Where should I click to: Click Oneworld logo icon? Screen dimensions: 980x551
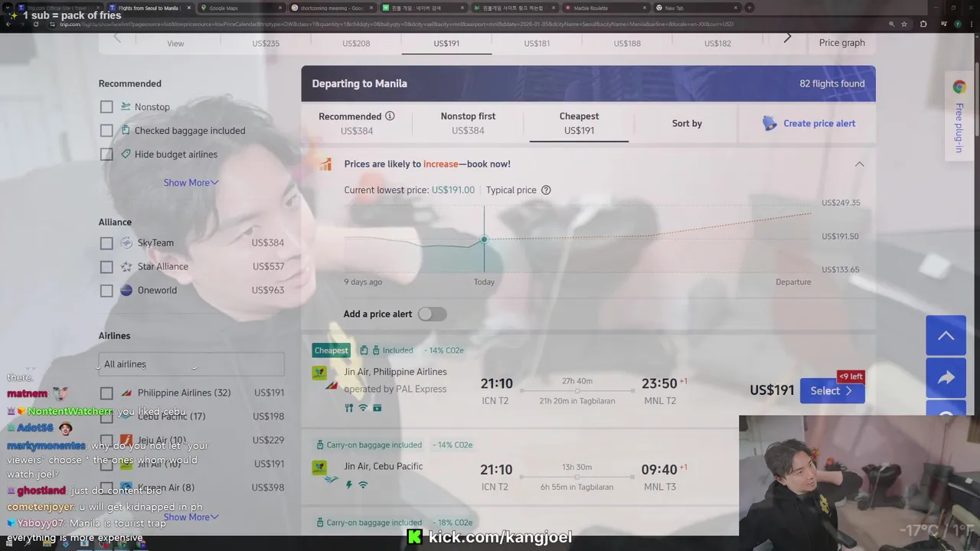[126, 291]
